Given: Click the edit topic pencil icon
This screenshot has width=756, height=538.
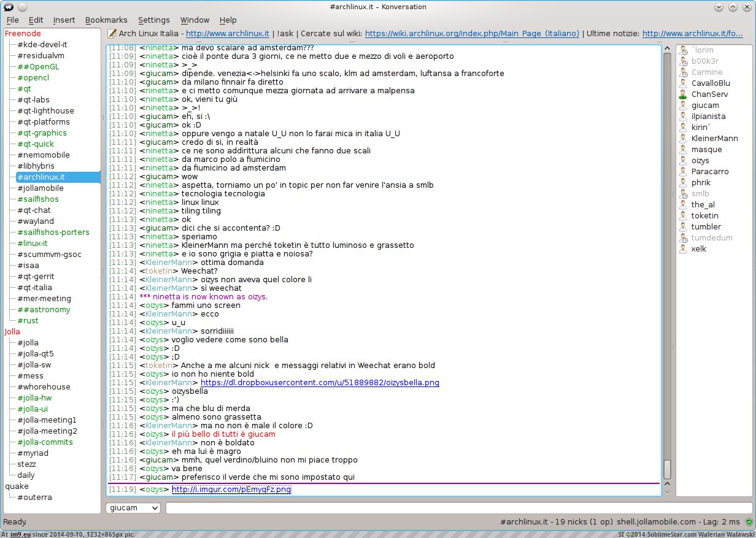Looking at the screenshot, I should (x=112, y=34).
